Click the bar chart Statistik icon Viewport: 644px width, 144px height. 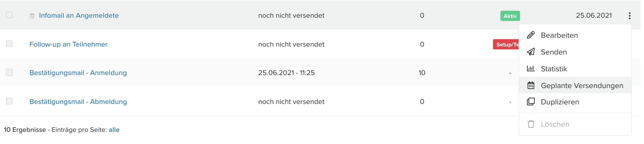(x=531, y=69)
